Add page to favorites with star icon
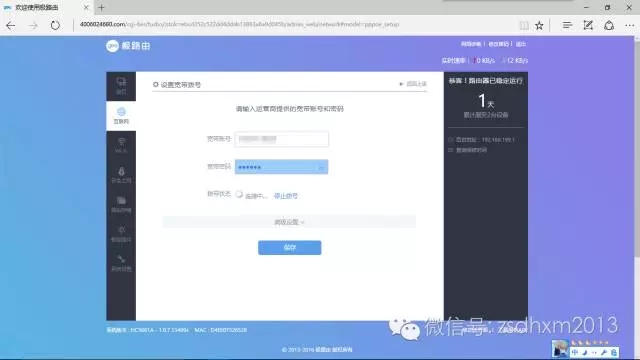 [x=539, y=25]
